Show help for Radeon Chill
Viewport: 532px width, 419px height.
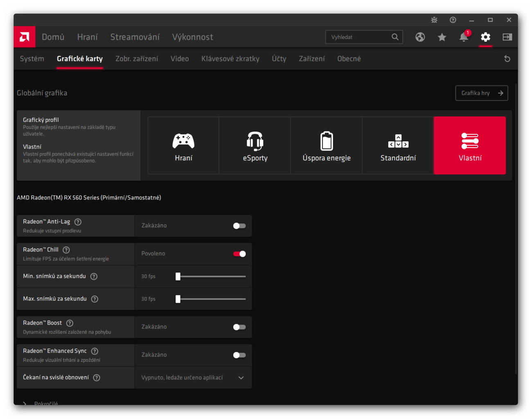pos(66,250)
